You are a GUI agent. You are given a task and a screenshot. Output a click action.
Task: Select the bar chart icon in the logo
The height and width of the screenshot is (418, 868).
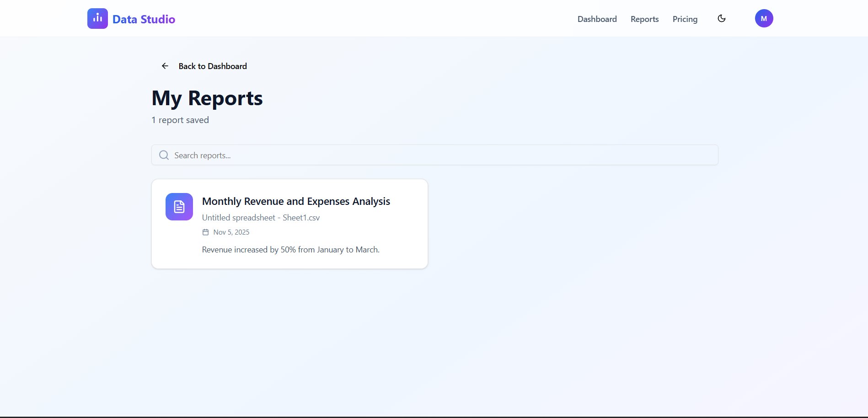(97, 18)
